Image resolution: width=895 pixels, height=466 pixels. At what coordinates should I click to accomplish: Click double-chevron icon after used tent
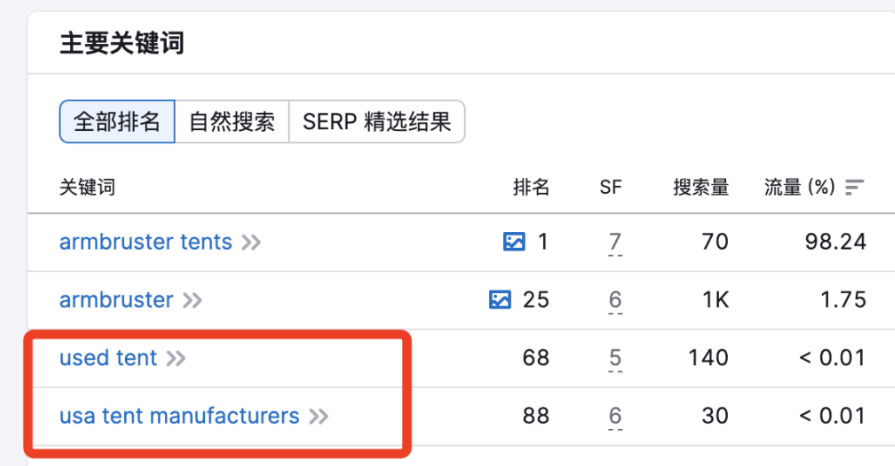(176, 358)
